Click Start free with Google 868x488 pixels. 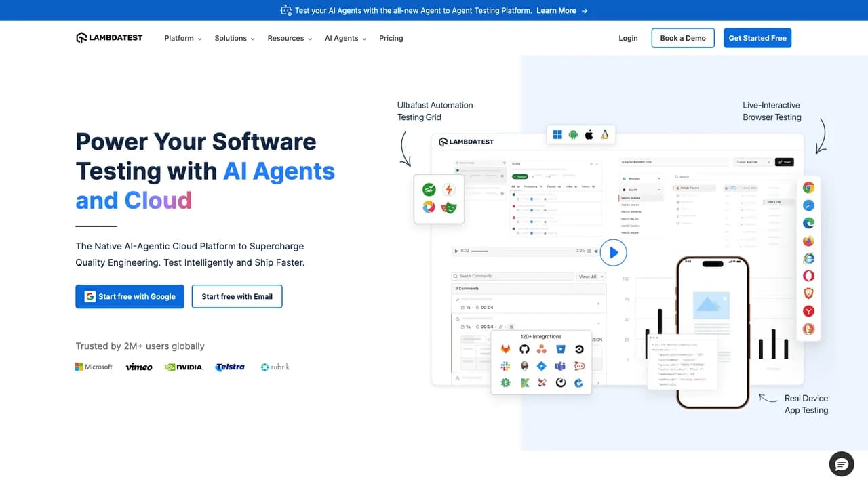[130, 296]
